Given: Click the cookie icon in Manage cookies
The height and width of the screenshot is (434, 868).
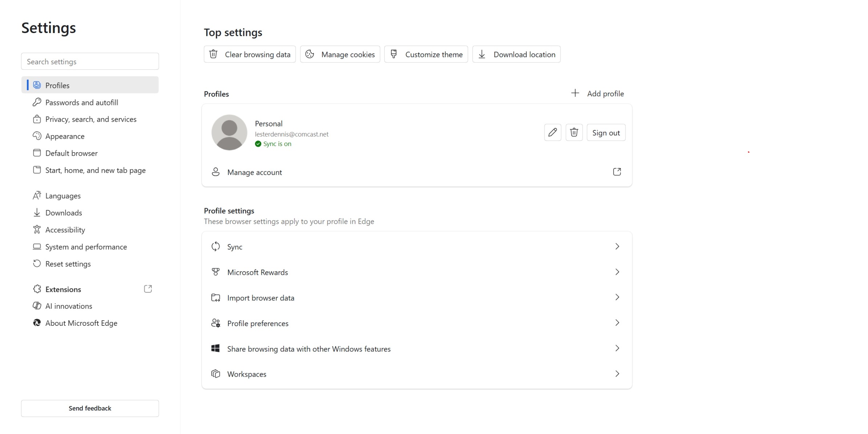Looking at the screenshot, I should click(309, 54).
